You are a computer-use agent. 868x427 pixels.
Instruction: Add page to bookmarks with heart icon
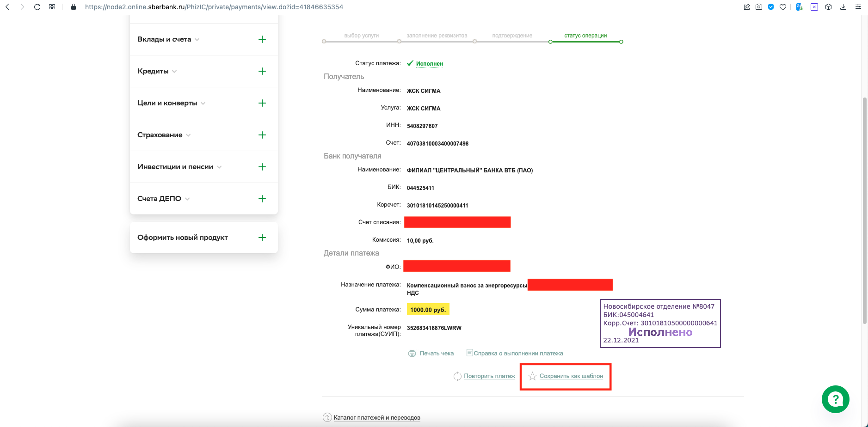(783, 7)
